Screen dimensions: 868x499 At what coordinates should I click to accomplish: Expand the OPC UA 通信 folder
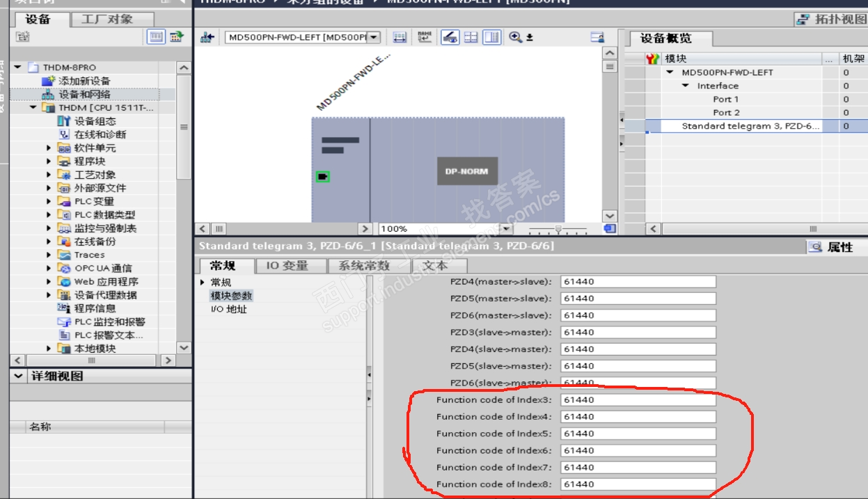pos(49,269)
